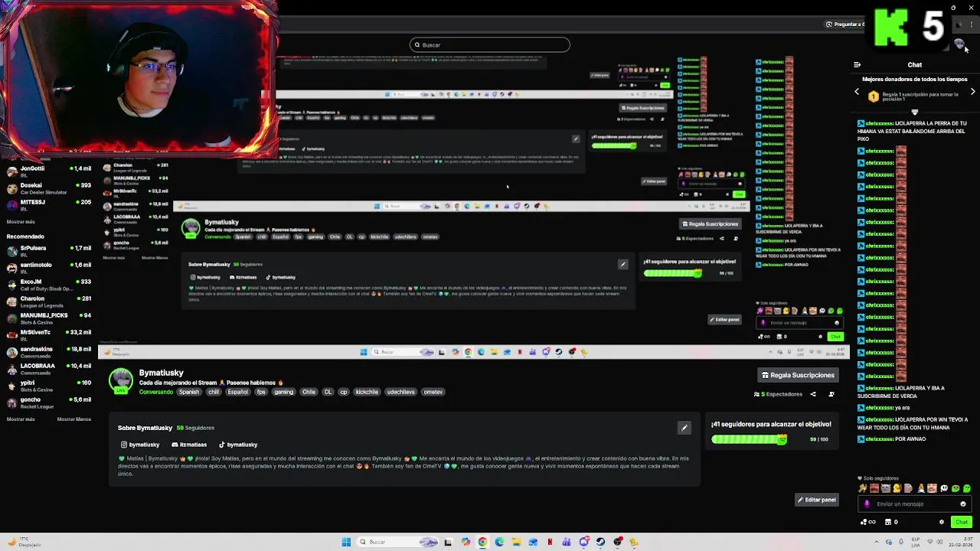Open largest Conversando category link
980x551 pixels.
tap(156, 392)
